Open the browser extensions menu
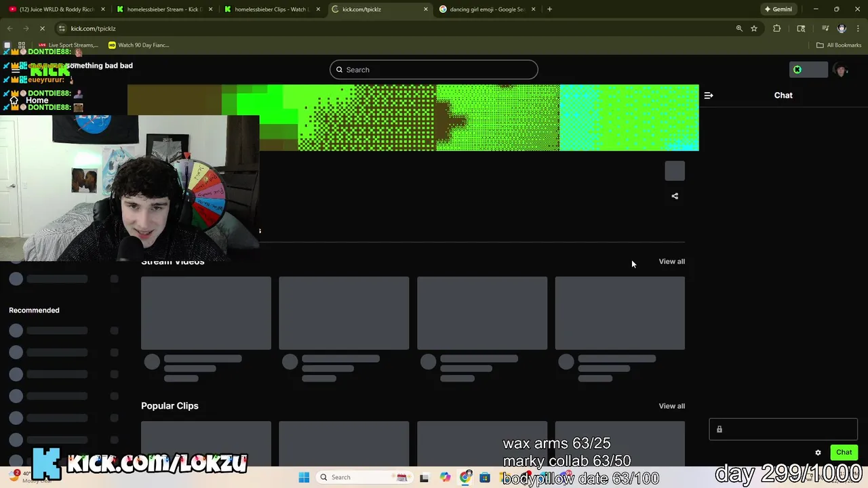The image size is (868, 488). click(777, 28)
